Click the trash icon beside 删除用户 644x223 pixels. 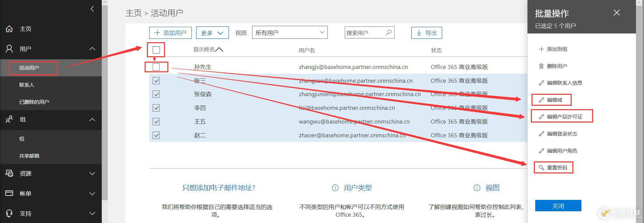pos(541,66)
